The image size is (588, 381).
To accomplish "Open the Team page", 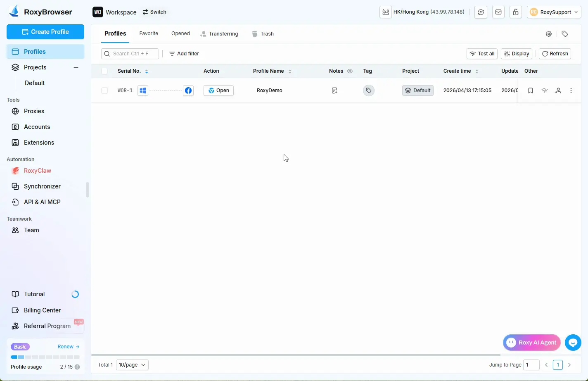I will click(45, 230).
